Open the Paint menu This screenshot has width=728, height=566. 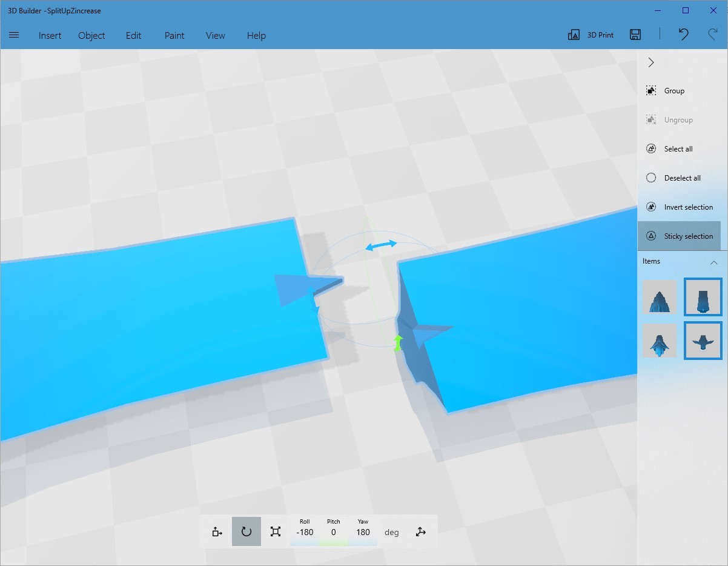174,35
